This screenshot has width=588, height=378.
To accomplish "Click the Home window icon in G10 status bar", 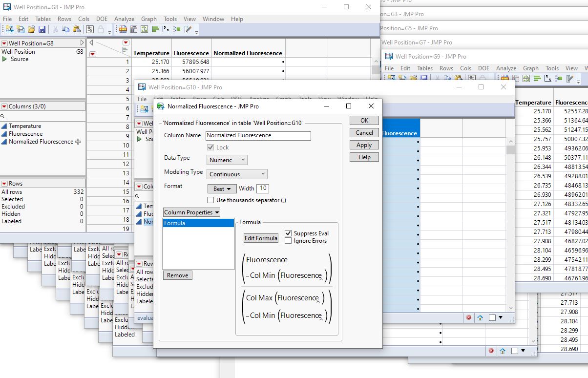I will [480, 317].
